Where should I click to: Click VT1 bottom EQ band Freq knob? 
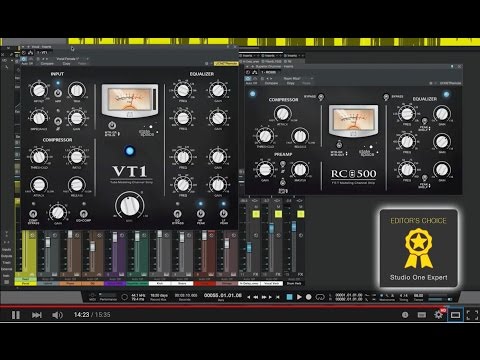coord(183,185)
